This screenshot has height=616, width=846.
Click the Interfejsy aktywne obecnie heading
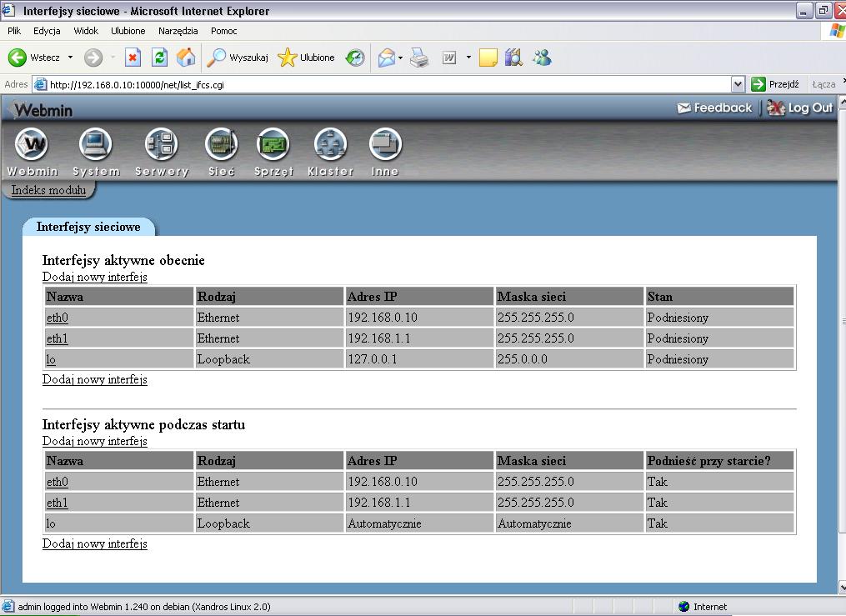[x=123, y=261]
